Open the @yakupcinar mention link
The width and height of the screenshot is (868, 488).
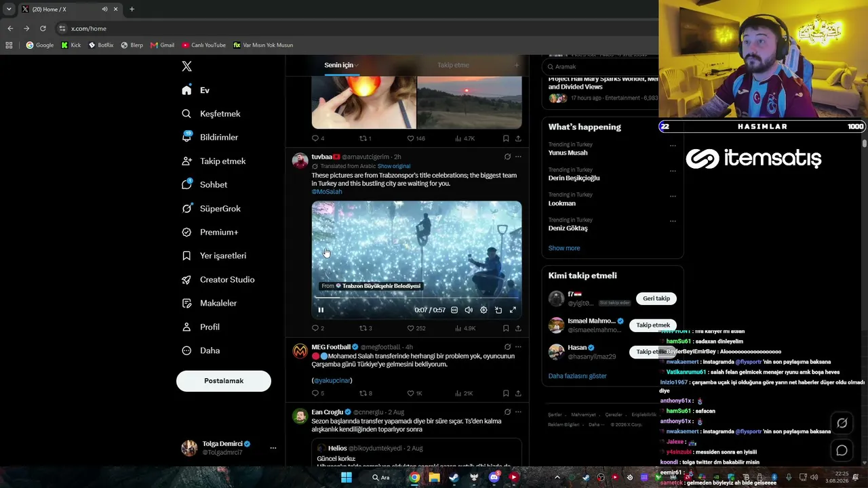tap(332, 381)
